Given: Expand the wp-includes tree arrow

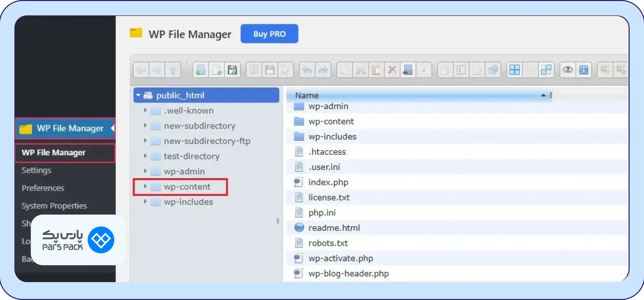Looking at the screenshot, I should (x=145, y=201).
